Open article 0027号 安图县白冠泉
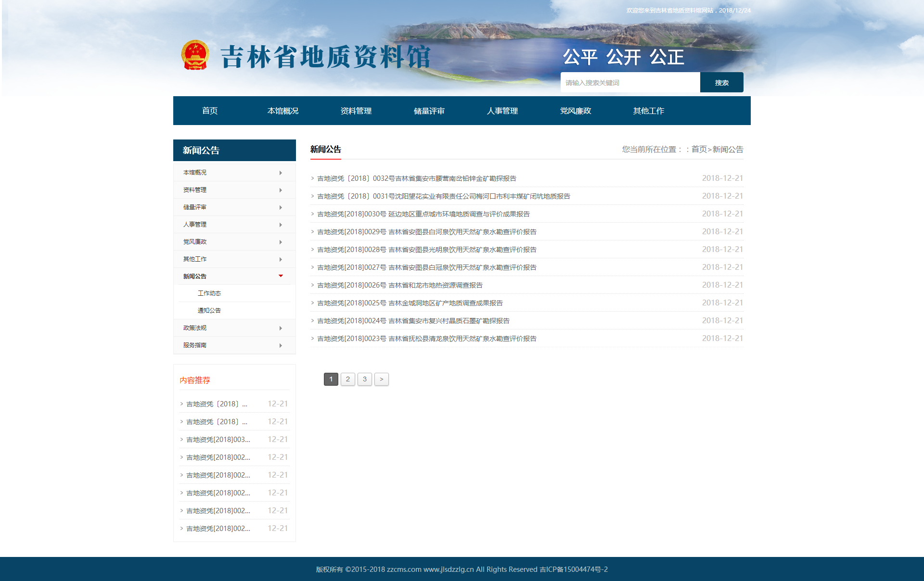 pyautogui.click(x=427, y=267)
